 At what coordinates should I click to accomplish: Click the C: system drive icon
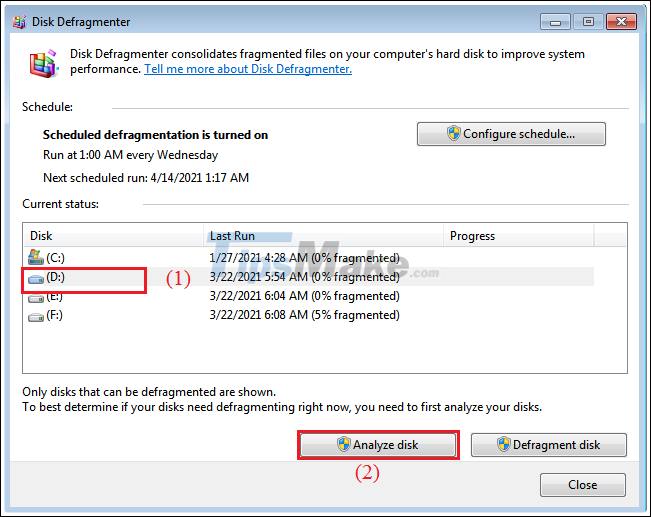coord(36,257)
